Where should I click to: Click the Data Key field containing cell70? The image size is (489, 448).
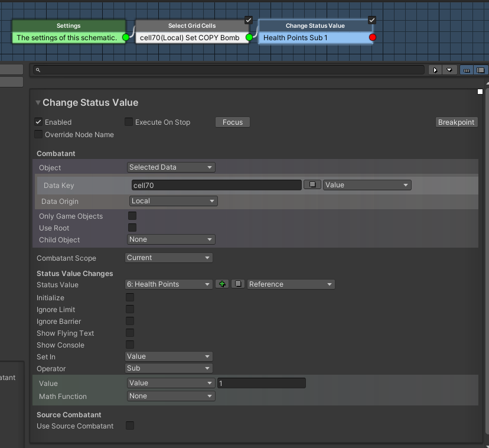click(216, 185)
